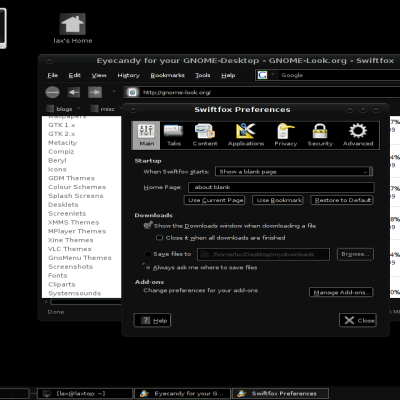The height and width of the screenshot is (400, 400).
Task: Go back with browser back arrow
Action: pos(74,92)
